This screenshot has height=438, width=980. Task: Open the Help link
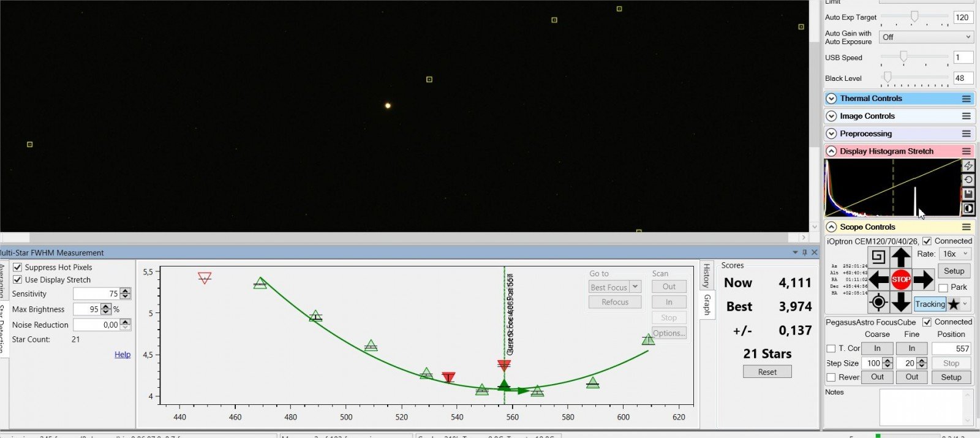[x=123, y=355]
